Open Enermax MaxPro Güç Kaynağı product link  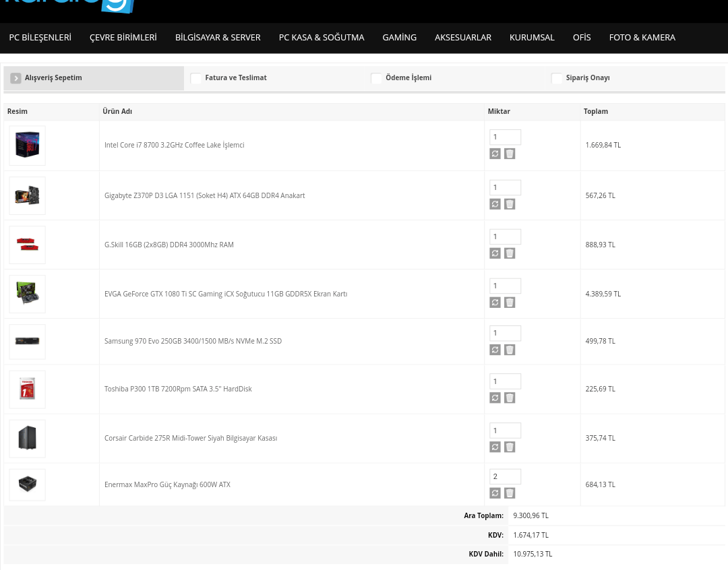click(x=167, y=484)
